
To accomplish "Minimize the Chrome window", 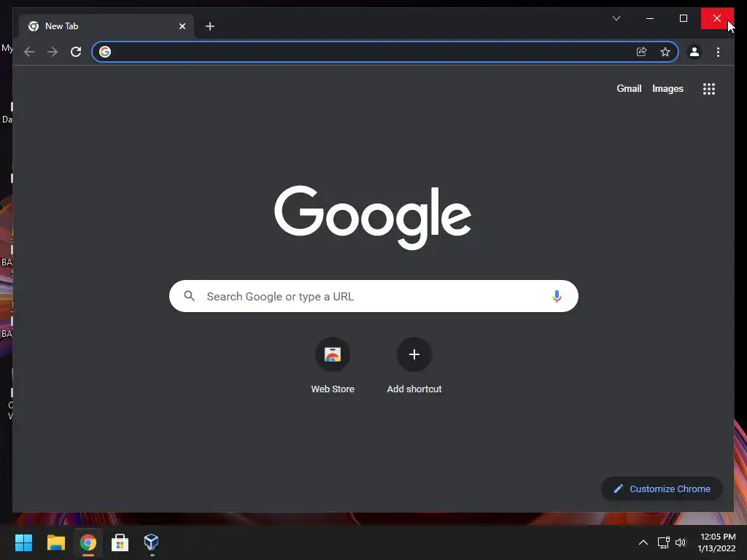I will click(650, 18).
